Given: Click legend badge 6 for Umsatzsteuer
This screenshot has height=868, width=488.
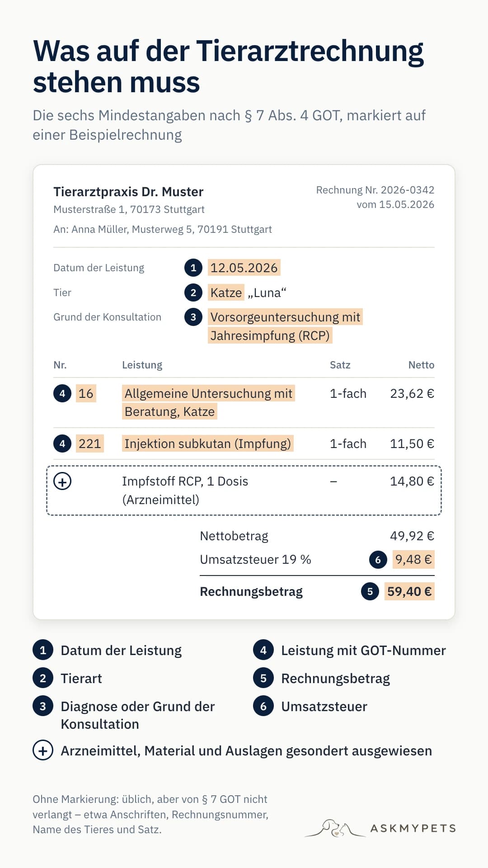Looking at the screenshot, I should 263,706.
